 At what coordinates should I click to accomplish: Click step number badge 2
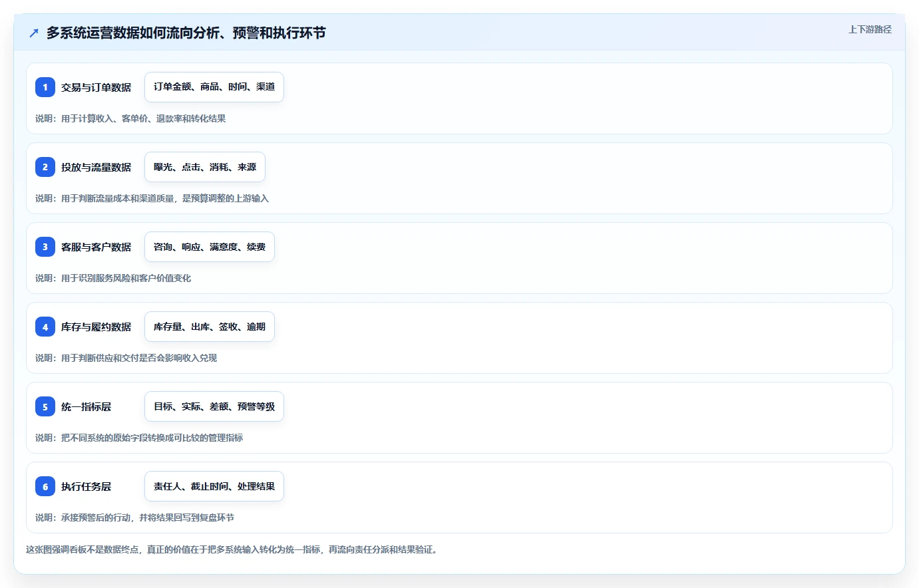click(45, 167)
